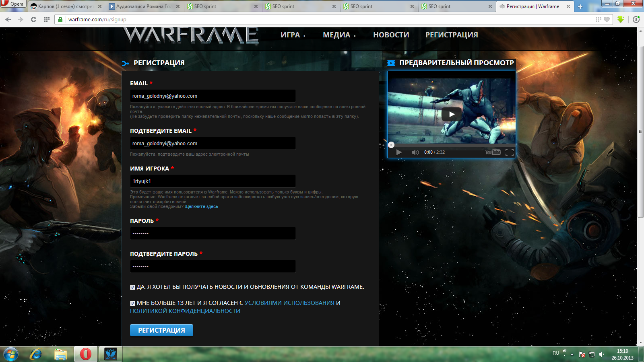This screenshot has width=644, height=362.
Task: Open РЕГИСТРАЦИЯ in the top navigation
Action: [x=452, y=35]
